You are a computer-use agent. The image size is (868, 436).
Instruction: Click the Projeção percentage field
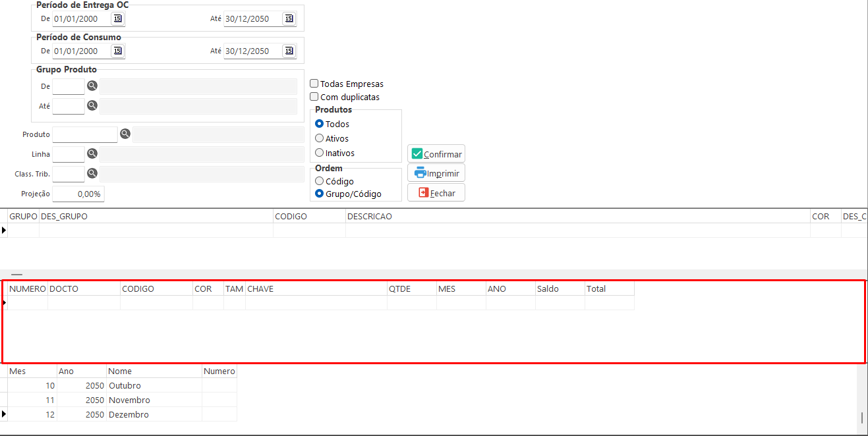78,194
